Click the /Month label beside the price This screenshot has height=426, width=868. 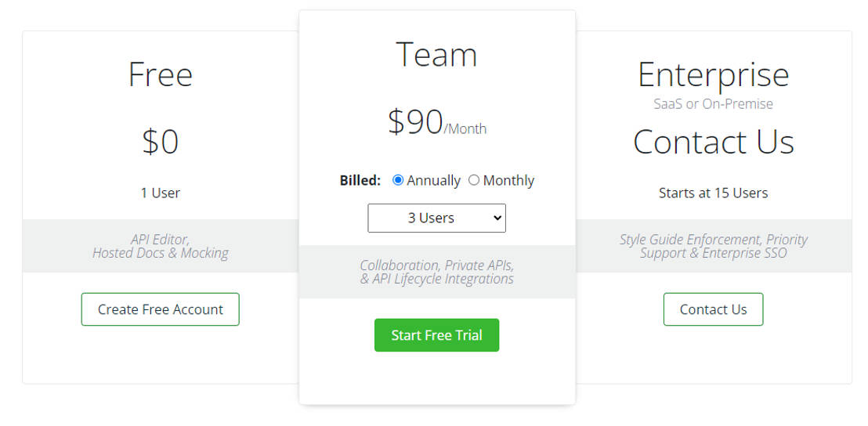tap(465, 128)
